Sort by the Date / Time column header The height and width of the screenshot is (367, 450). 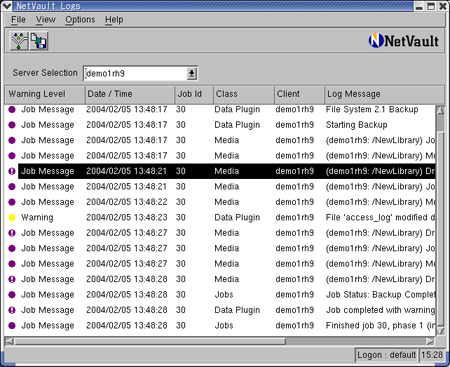click(x=130, y=94)
